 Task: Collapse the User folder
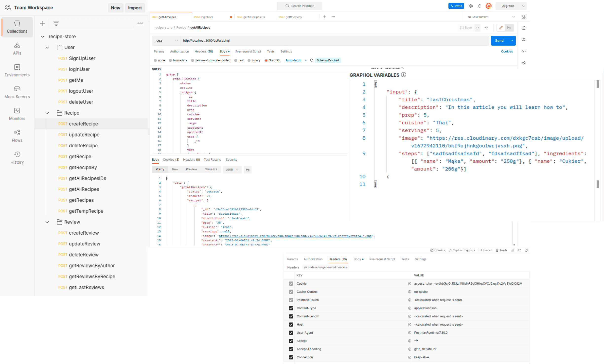point(47,48)
